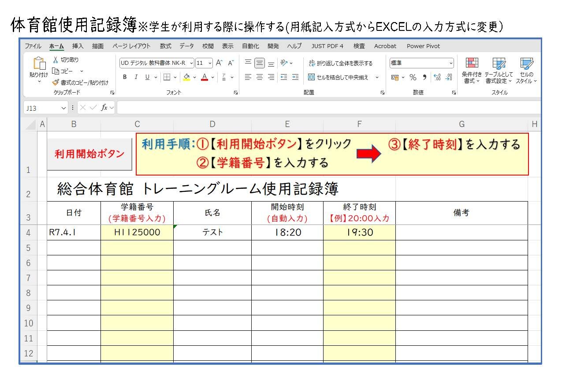
Task: Click Merge and Center (セルを結合して中央揃え)
Action: point(338,78)
